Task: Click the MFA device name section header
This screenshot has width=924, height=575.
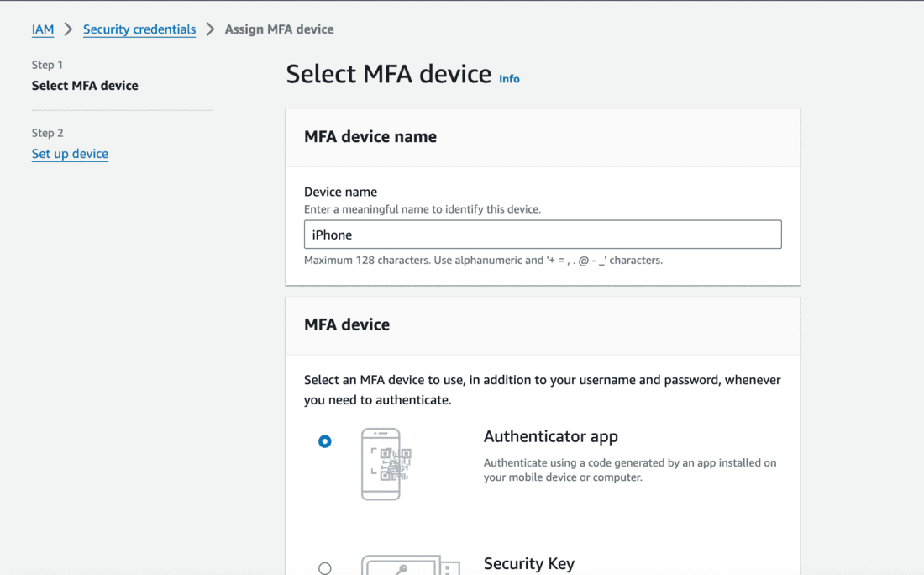Action: (370, 136)
